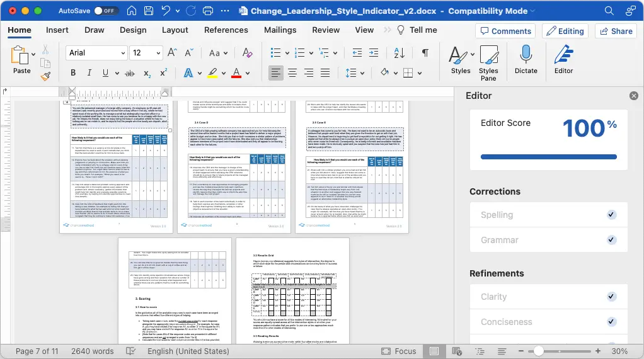The width and height of the screenshot is (644, 359).
Task: Increase font size with larger A
Action: coord(172,52)
